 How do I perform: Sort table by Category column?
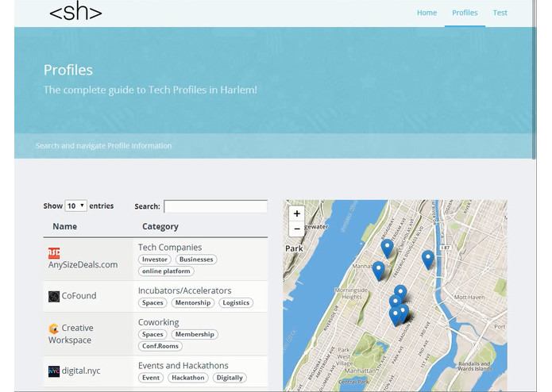(x=160, y=226)
